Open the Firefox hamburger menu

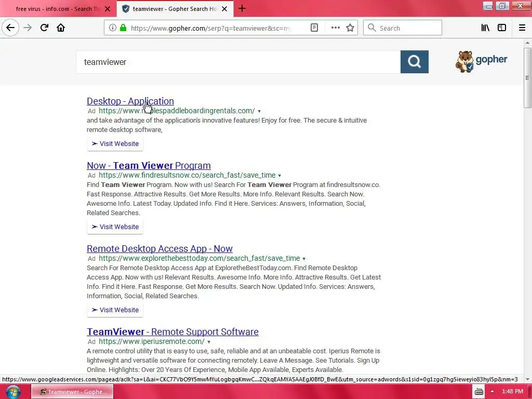point(522,28)
